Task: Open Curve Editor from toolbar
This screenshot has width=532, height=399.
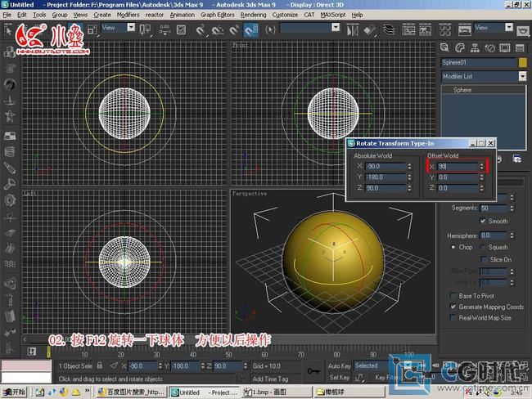Action: pos(408,30)
